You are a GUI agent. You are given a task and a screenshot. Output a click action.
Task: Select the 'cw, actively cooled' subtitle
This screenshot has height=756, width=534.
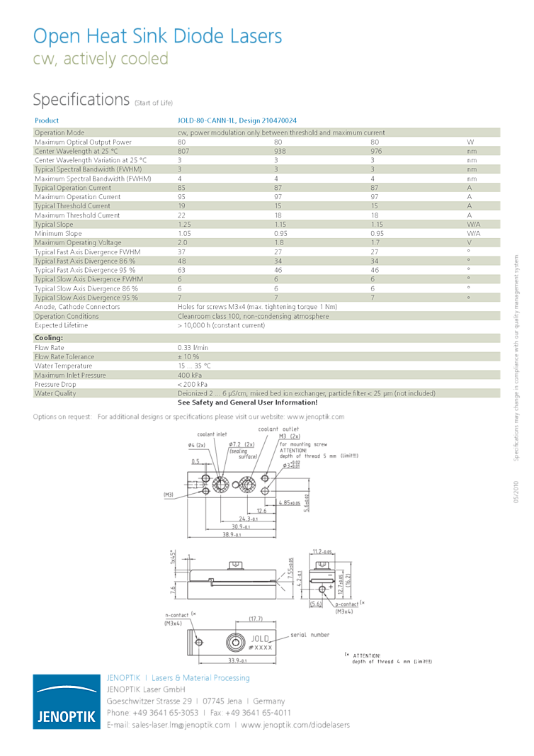click(x=101, y=59)
